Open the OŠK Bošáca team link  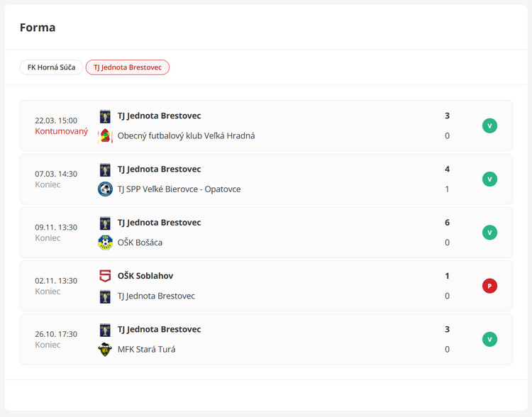tap(140, 243)
